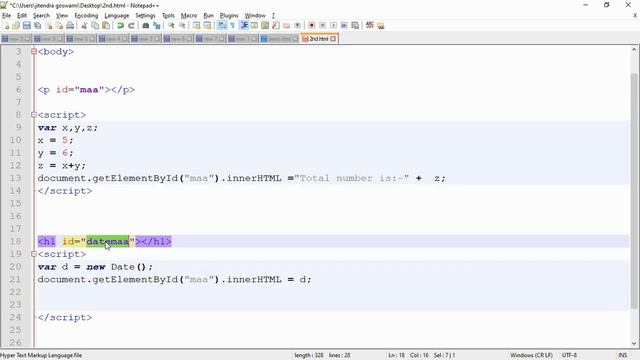This screenshot has height=360, width=640.
Task: Click the Close document toolbar icon
Action: click(49, 26)
